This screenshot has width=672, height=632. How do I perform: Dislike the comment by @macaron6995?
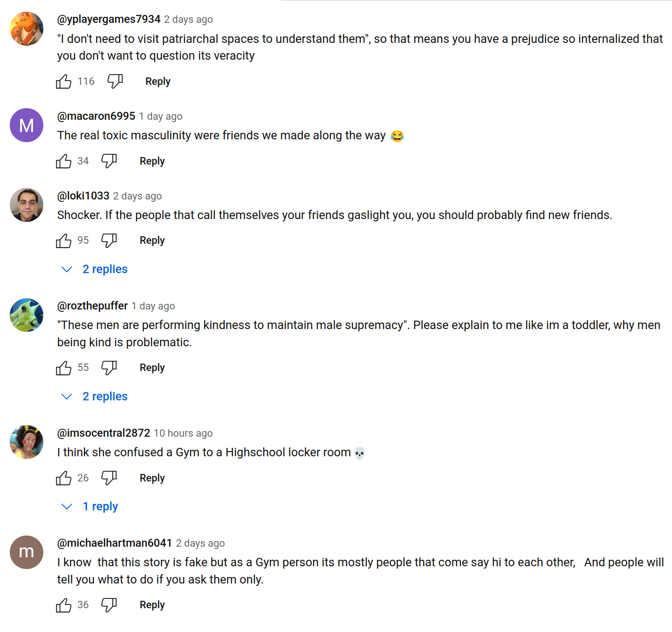tap(109, 161)
